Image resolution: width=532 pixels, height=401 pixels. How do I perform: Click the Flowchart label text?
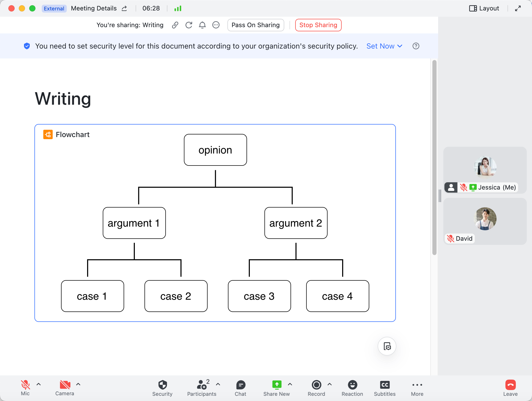pyautogui.click(x=72, y=135)
